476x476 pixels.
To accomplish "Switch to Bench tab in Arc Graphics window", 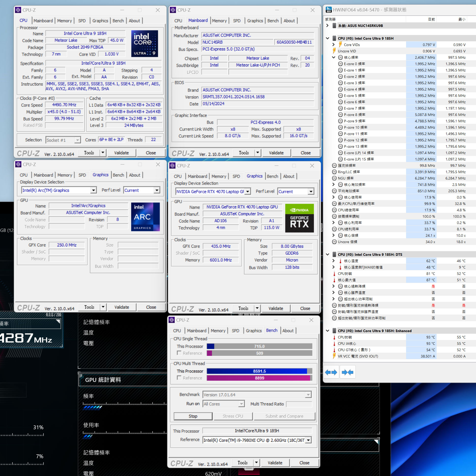I will point(118,175).
